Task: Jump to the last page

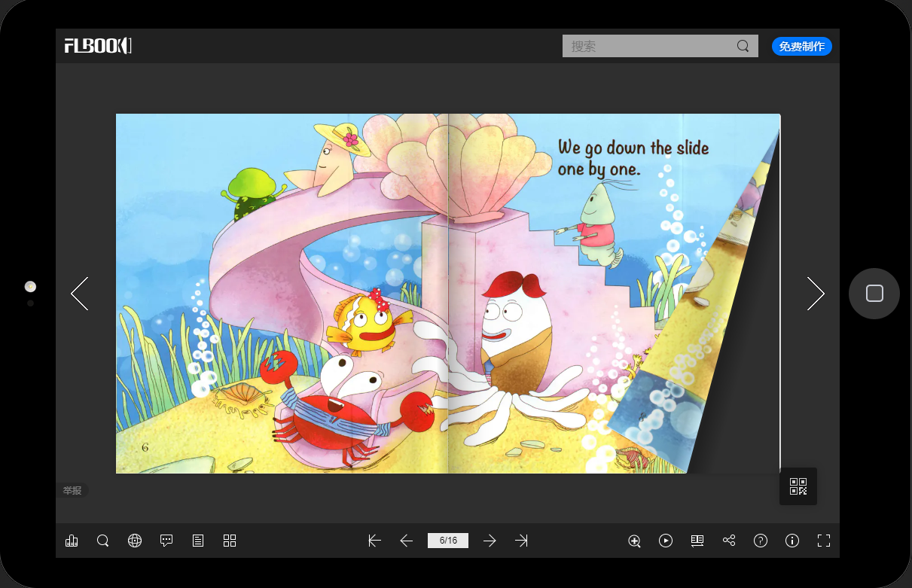Action: point(521,541)
